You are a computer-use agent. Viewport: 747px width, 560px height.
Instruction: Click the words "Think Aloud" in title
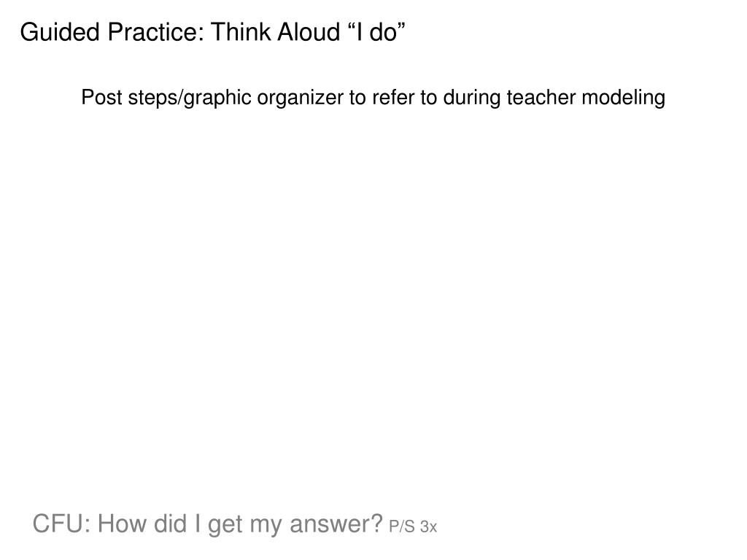point(275,32)
